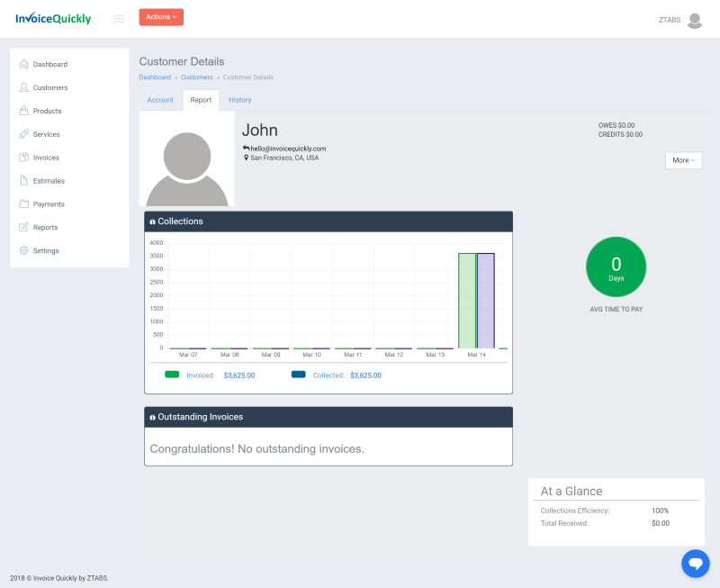
Task: Toggle the blue Collected legend swatch
Action: pos(298,375)
